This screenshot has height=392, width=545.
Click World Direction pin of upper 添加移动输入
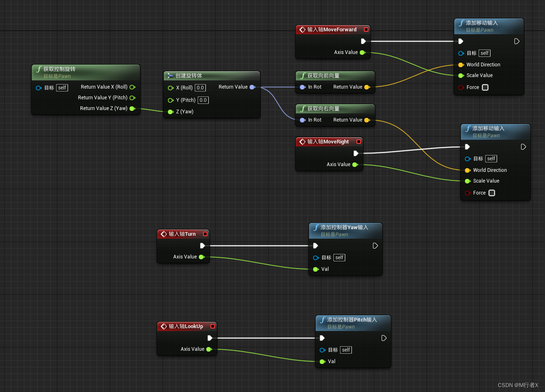pyautogui.click(x=461, y=65)
